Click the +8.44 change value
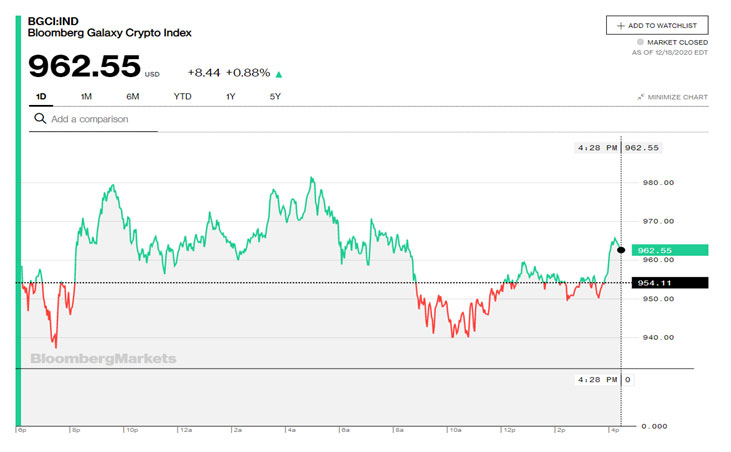This screenshot has width=731, height=452. tap(204, 73)
